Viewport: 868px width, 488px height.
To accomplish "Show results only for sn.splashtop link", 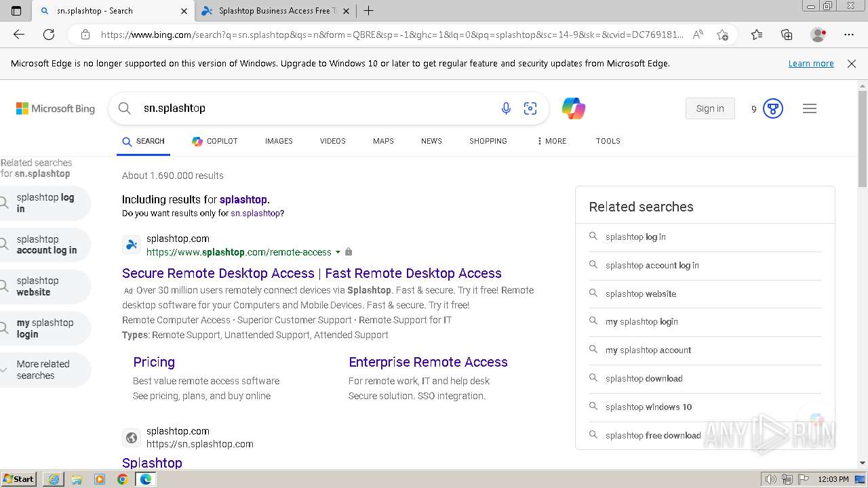I will point(255,213).
